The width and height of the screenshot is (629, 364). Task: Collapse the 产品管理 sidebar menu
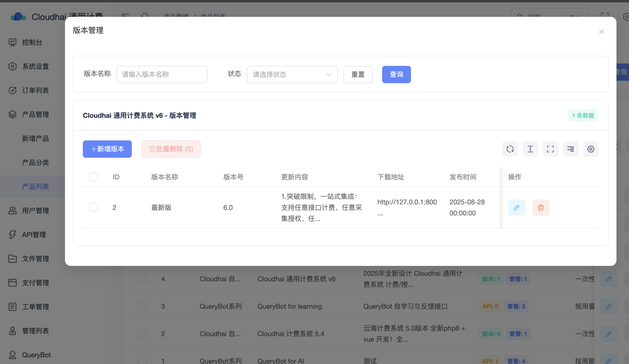pos(35,114)
